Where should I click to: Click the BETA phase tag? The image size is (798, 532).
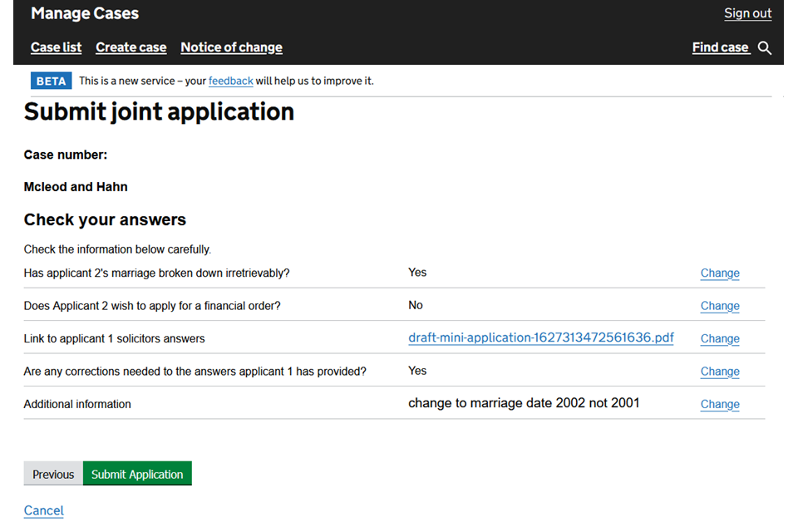coord(51,81)
